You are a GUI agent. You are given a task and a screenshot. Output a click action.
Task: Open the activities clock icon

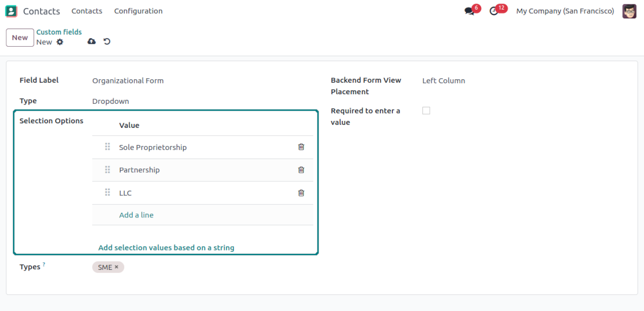coord(494,11)
